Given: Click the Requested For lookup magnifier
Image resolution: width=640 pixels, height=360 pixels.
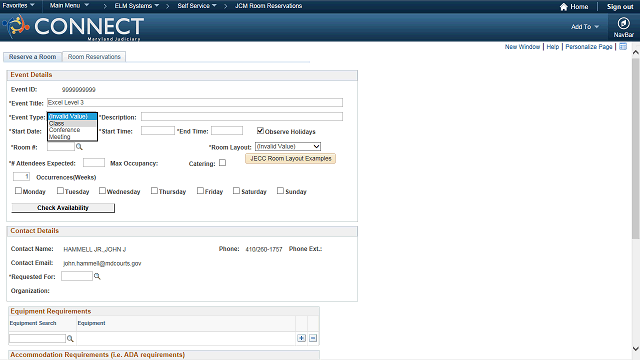Looking at the screenshot, I should (97, 276).
